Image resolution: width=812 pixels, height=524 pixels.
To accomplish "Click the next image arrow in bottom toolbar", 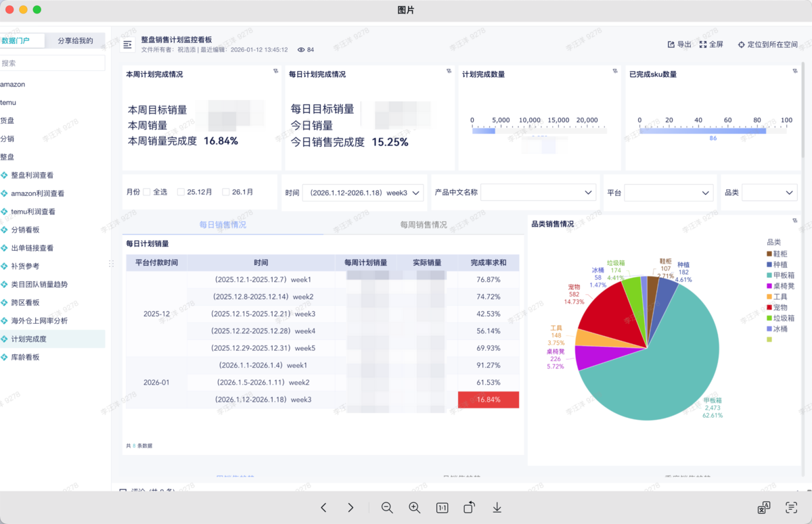I will (351, 508).
